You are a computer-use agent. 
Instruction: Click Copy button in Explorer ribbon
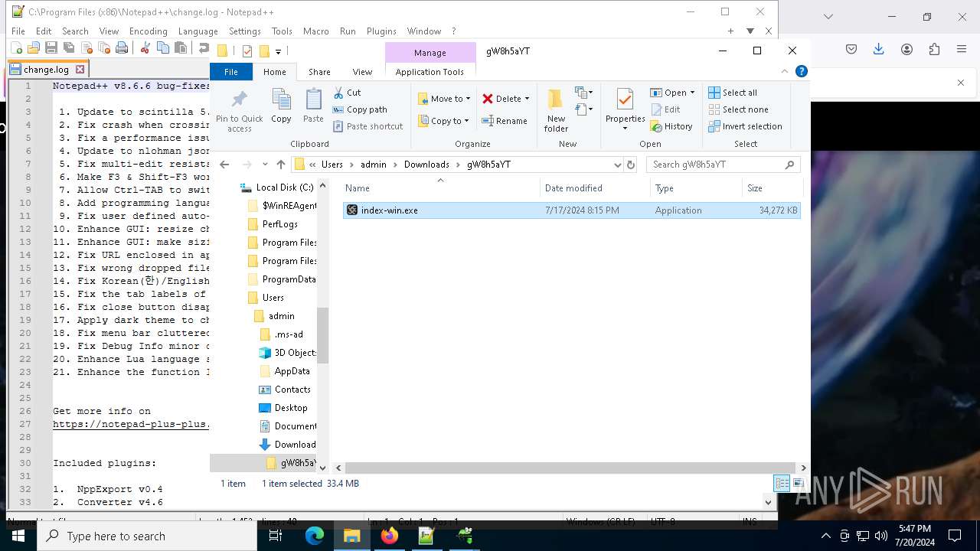point(281,106)
